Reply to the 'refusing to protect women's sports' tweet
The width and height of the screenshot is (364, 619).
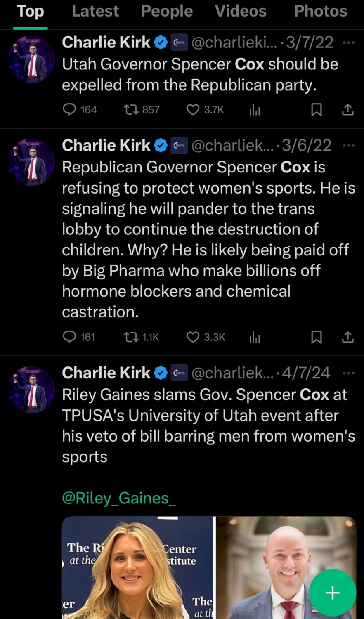69,337
